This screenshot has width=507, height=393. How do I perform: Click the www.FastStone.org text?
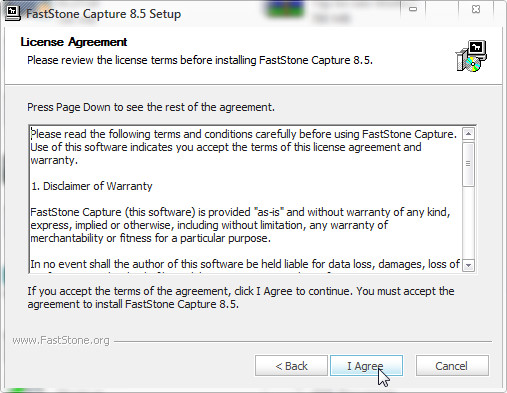coord(61,340)
